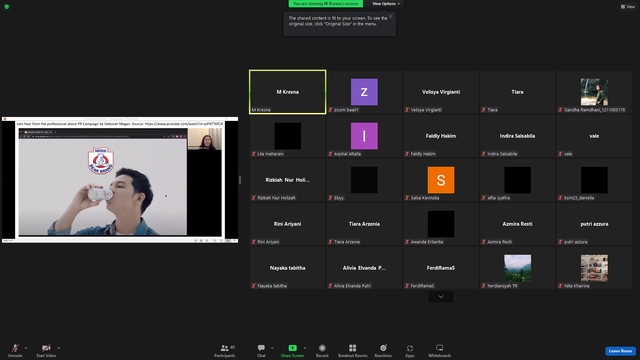Select the vale participant tile
The image size is (640, 360).
(594, 136)
